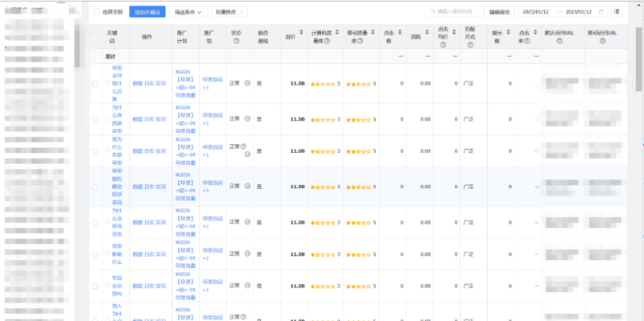Check the row for 我为什么老是早泄
644x321 pixels.
pos(95,151)
